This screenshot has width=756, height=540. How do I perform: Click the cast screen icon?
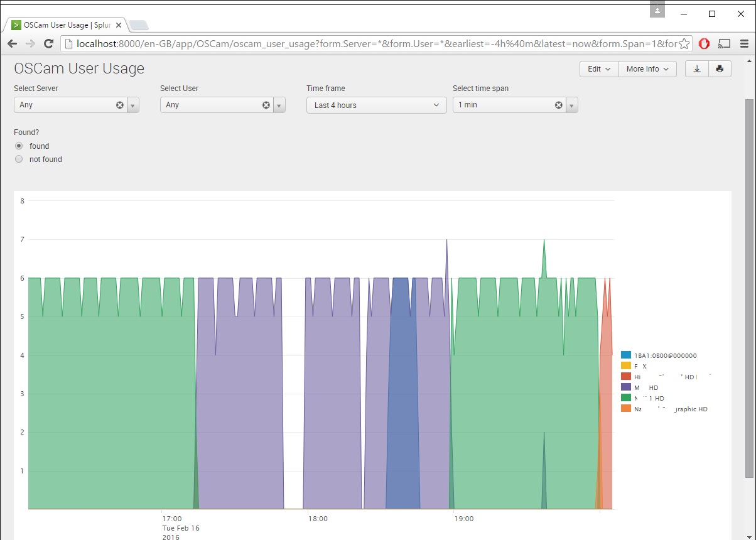[725, 44]
